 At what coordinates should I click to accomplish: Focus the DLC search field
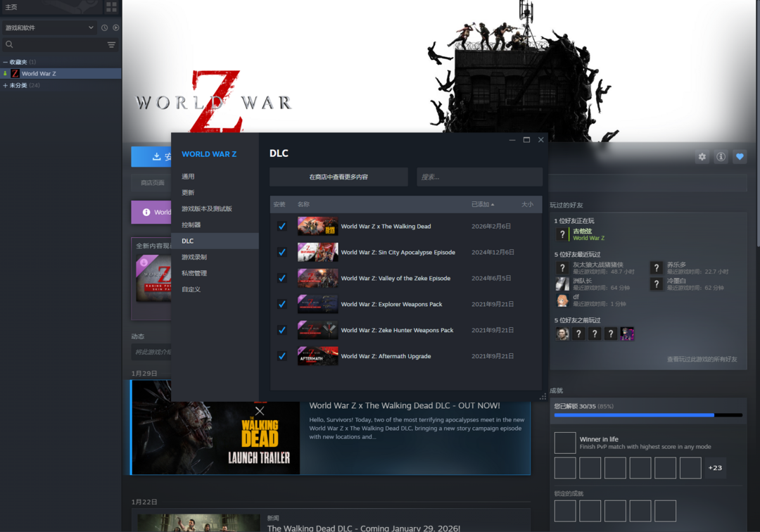[479, 177]
